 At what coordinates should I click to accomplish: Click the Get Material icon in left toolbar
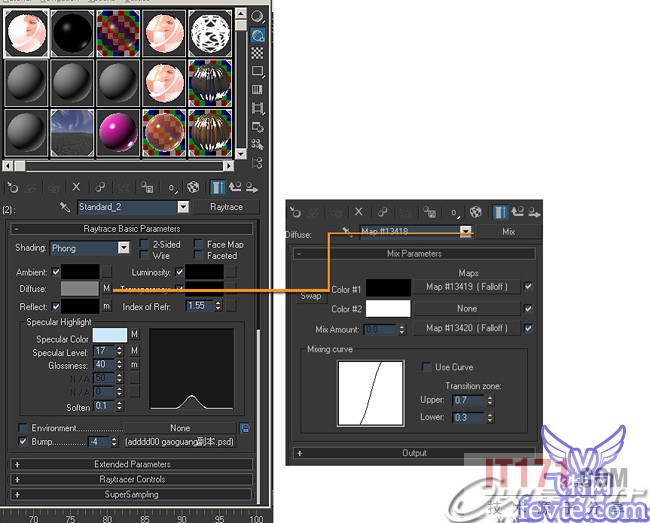(12, 186)
